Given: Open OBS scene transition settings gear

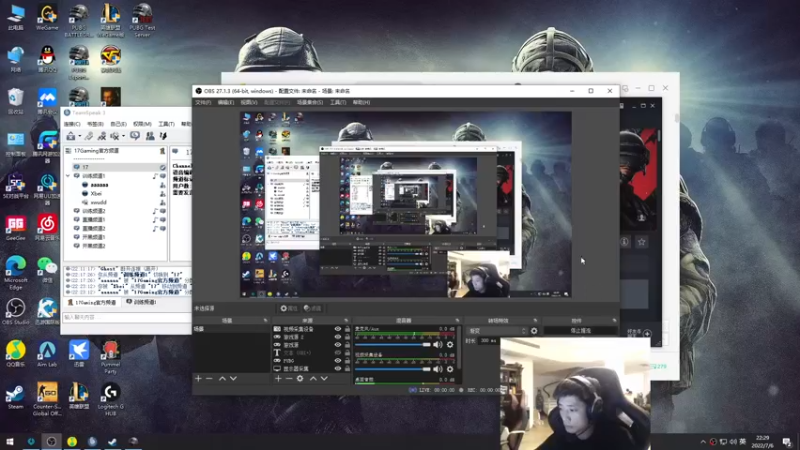Looking at the screenshot, I should tap(534, 331).
